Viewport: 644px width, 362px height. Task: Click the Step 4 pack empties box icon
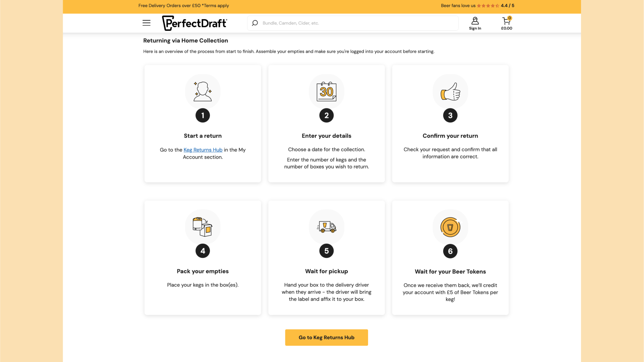click(x=202, y=226)
